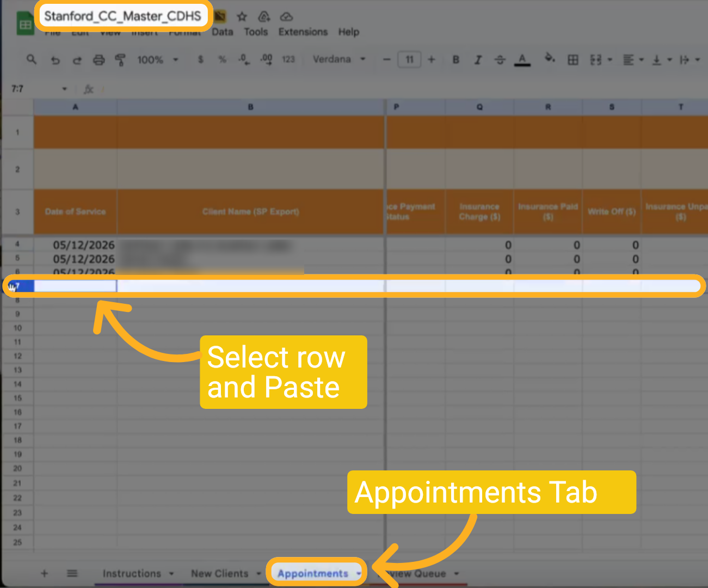
Task: Open the Review Queue tab options arrow
Action: 457,573
